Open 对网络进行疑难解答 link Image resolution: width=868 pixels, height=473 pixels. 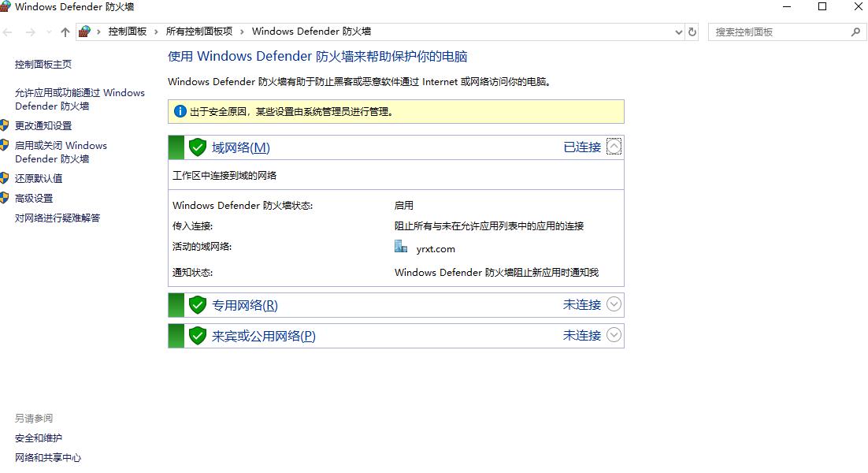point(57,218)
